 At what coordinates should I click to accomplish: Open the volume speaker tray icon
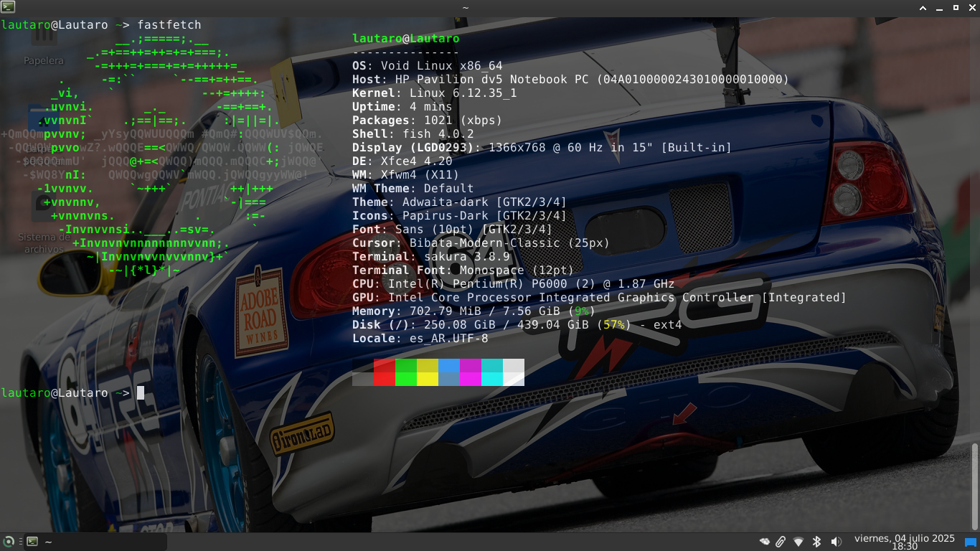point(836,542)
